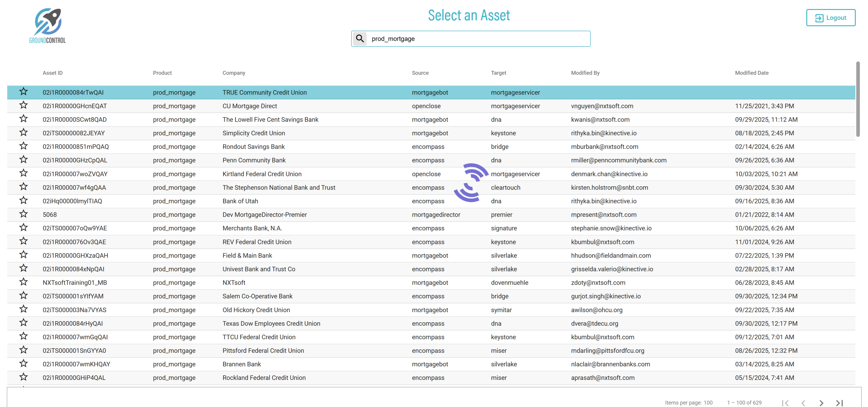This screenshot has height=407, width=868.
Task: Sort by Company column header
Action: (x=233, y=73)
